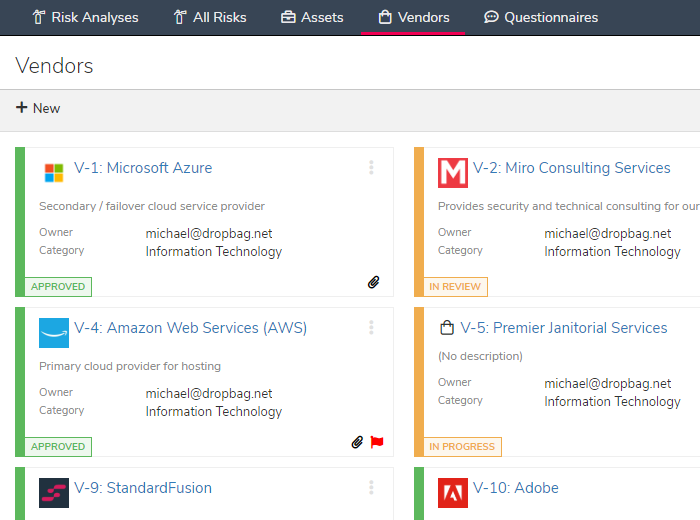700x520 pixels.
Task: Open V-5: Premier Janitorial Services link
Action: pyautogui.click(x=564, y=328)
